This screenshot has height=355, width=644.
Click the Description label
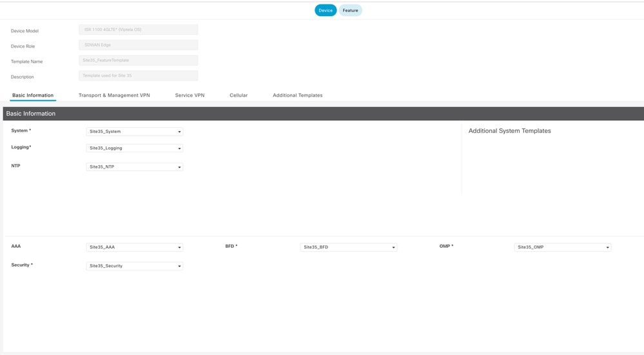[x=22, y=77]
